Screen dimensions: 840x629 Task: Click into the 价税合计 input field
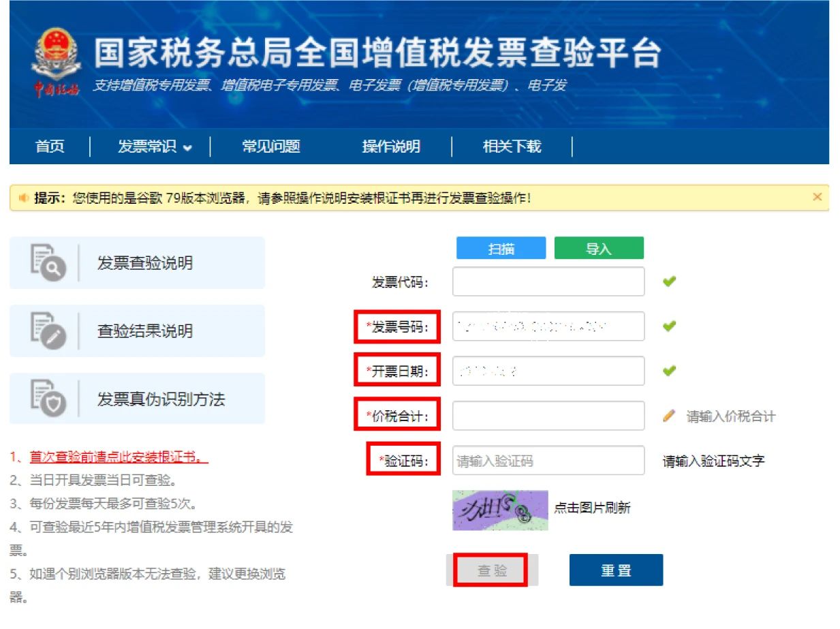click(x=548, y=416)
